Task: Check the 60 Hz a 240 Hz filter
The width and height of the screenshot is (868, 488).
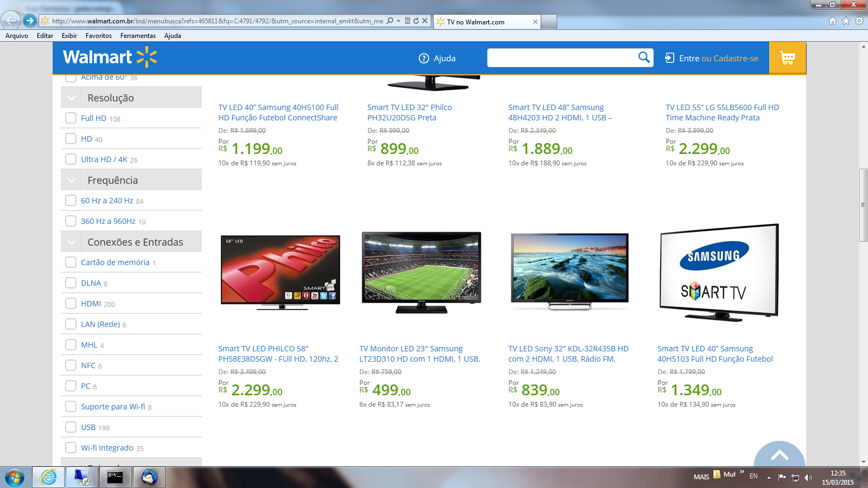Action: [x=71, y=201]
